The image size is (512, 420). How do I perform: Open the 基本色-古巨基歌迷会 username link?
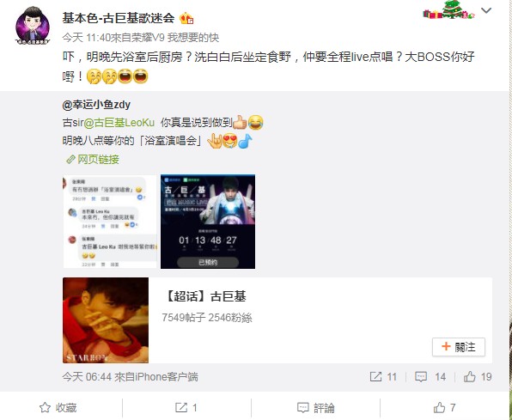(119, 18)
